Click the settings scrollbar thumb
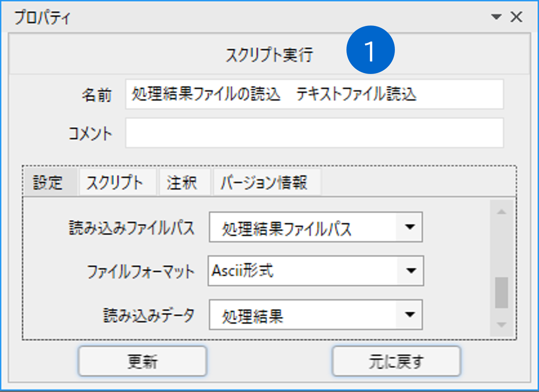 pyautogui.click(x=501, y=292)
